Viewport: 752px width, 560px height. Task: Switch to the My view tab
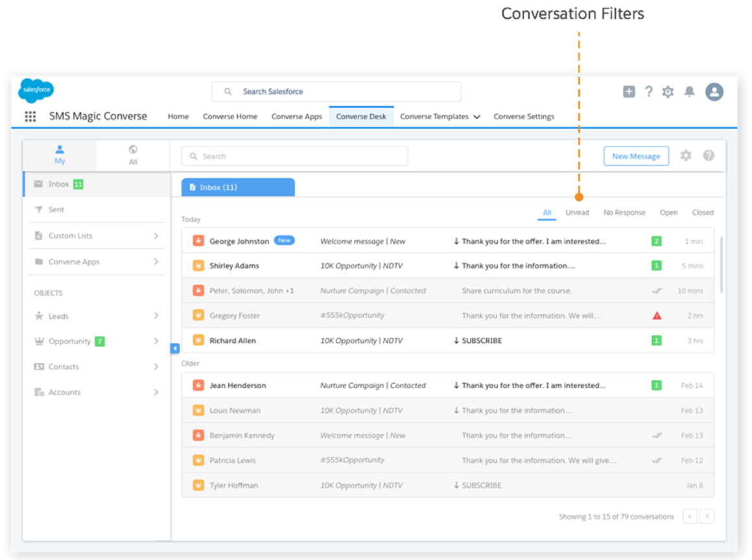(60, 155)
